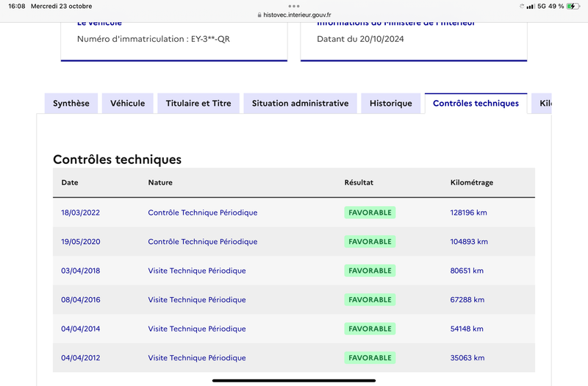Click the Datant du 20/10/2024 text
The image size is (588, 386).
(x=360, y=39)
